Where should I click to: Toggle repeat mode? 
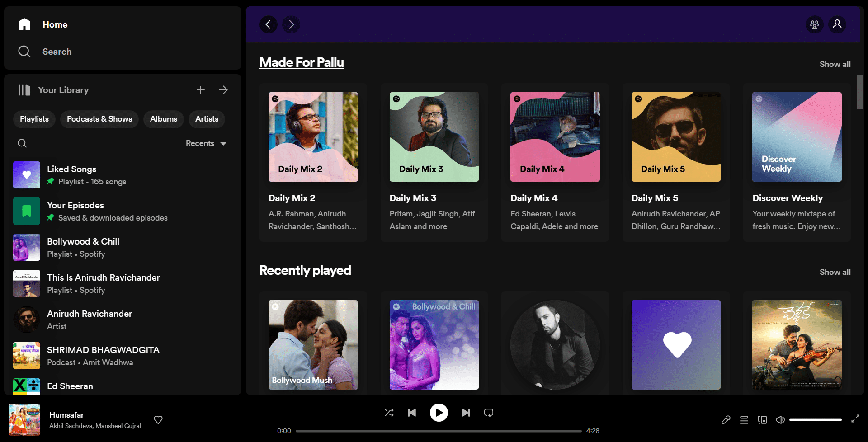pyautogui.click(x=489, y=413)
